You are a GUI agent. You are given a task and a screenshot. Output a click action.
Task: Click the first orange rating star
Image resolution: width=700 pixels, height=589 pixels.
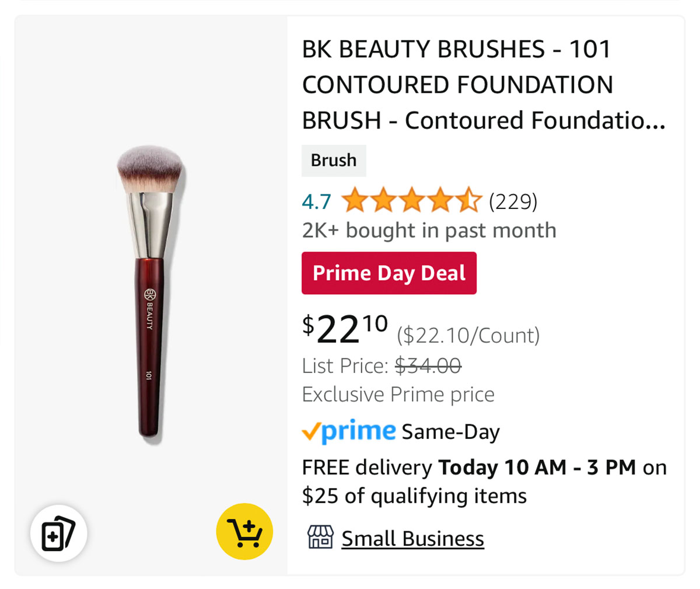355,201
